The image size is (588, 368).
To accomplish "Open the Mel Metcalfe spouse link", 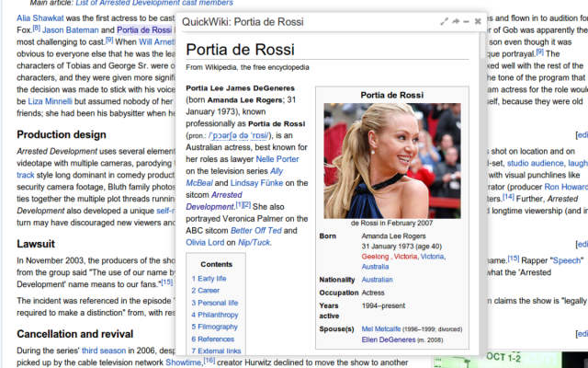I will pos(381,329).
